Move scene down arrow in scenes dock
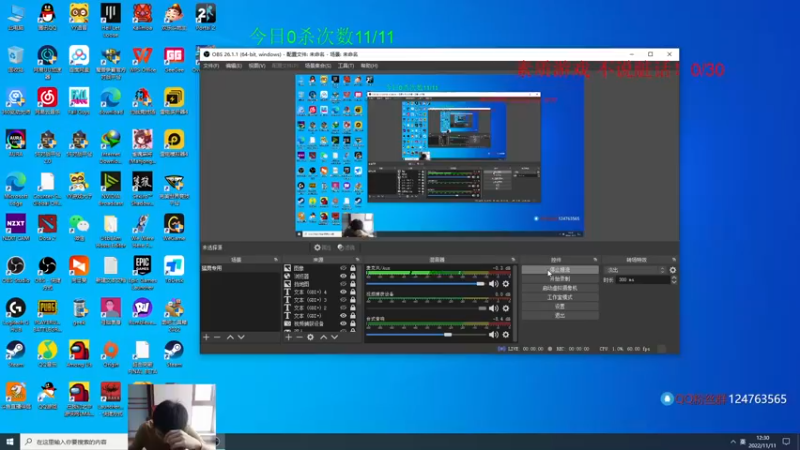This screenshot has height=450, width=800. pos(241,337)
